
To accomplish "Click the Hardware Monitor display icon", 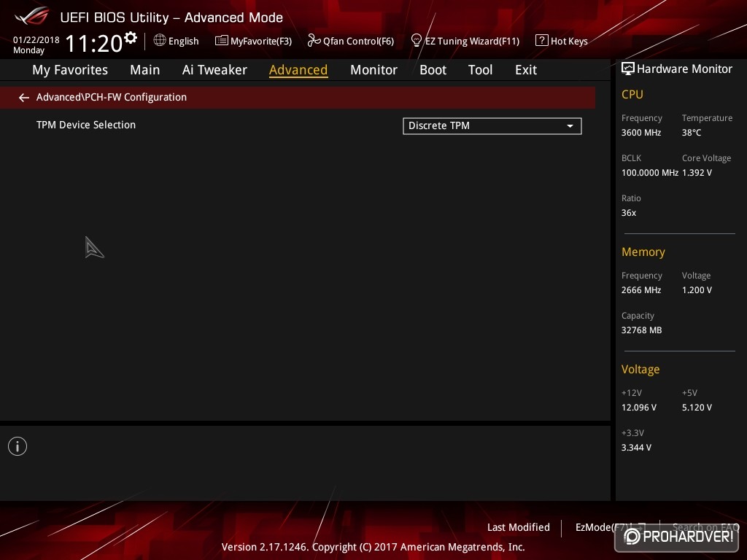I will pyautogui.click(x=628, y=69).
